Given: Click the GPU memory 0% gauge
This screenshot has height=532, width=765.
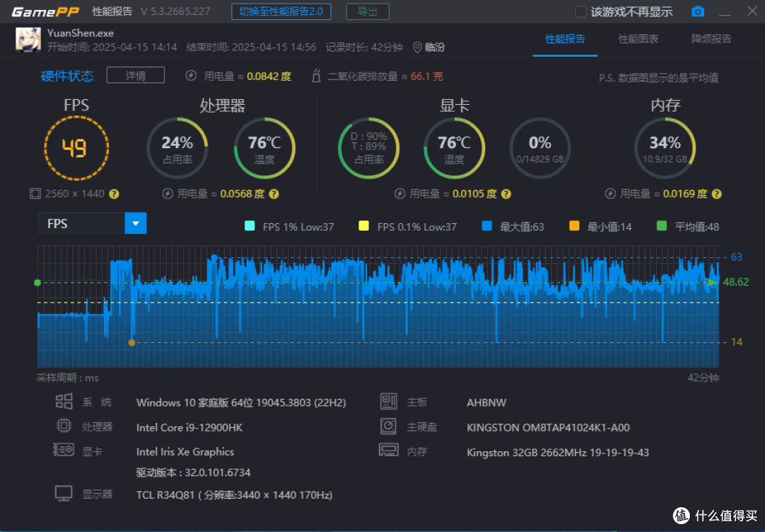Looking at the screenshot, I should [540, 148].
